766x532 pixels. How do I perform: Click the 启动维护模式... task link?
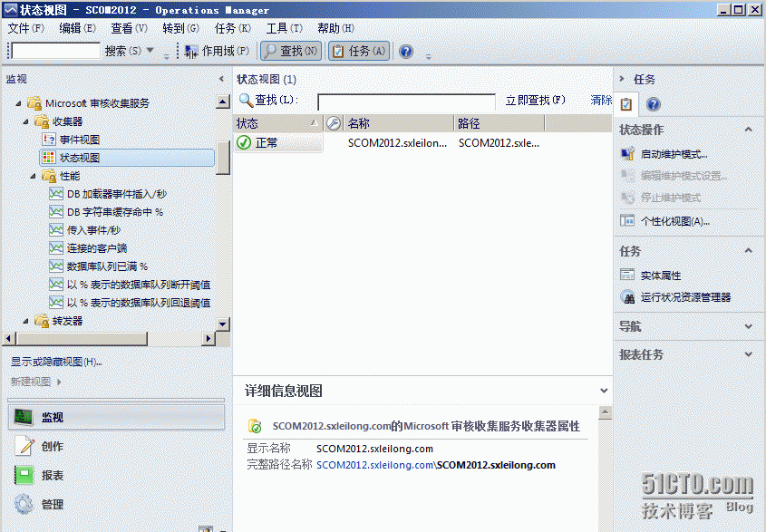(674, 154)
